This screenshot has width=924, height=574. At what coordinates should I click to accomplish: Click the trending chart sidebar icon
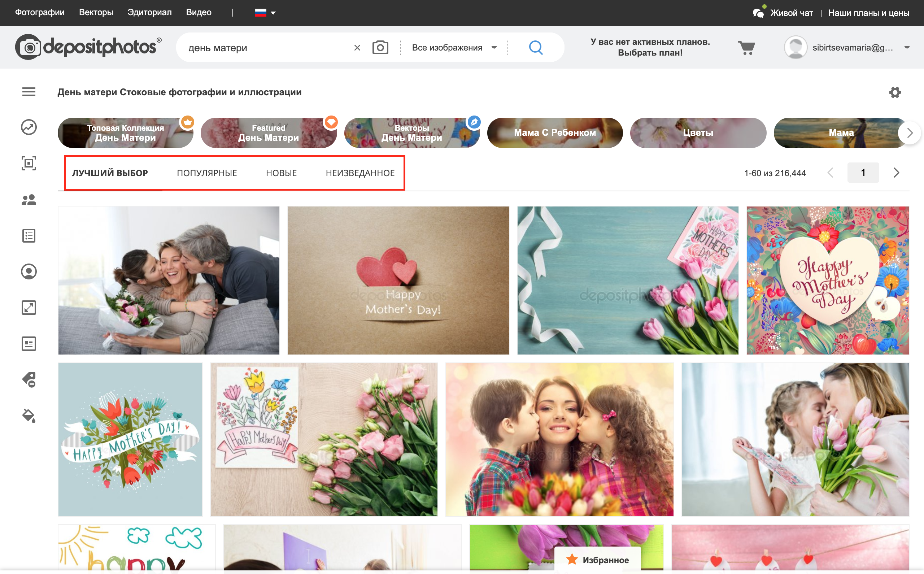tap(29, 127)
